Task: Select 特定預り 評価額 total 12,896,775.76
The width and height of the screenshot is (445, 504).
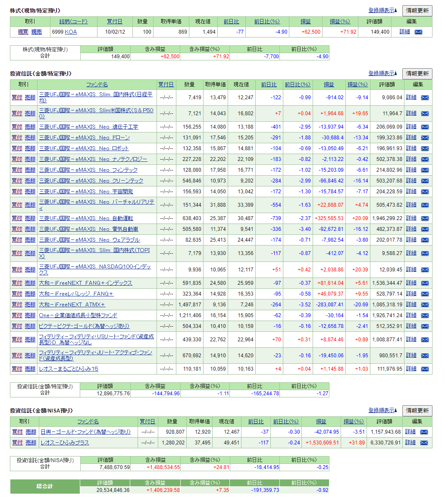Action: point(113,394)
